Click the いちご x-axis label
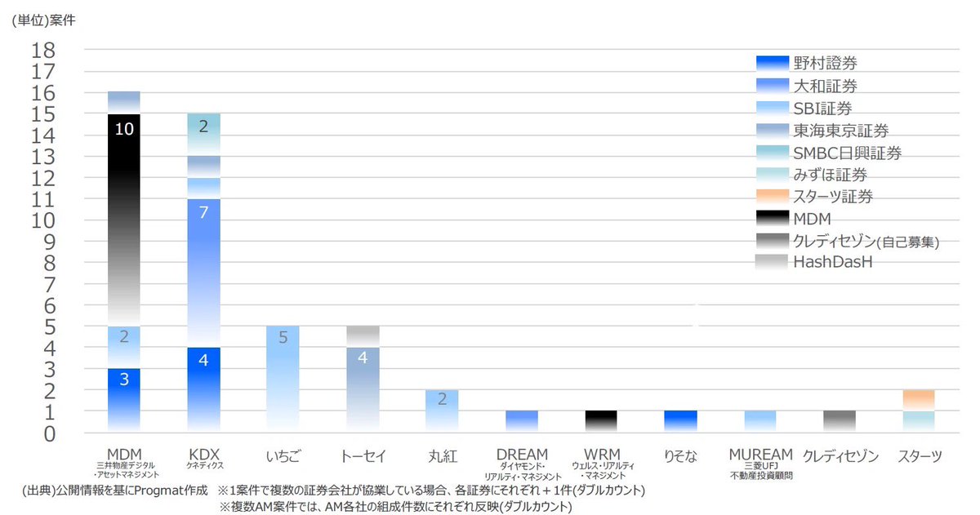 283,455
